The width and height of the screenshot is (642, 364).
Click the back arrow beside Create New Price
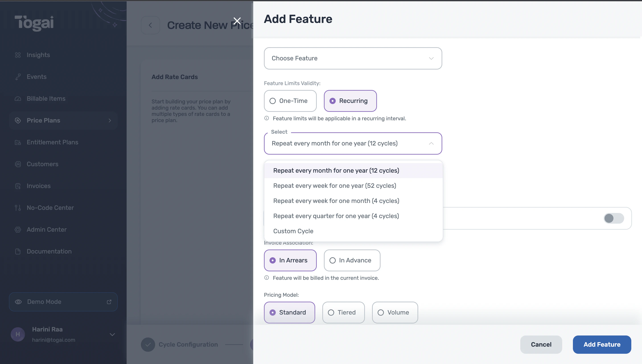[x=150, y=25]
